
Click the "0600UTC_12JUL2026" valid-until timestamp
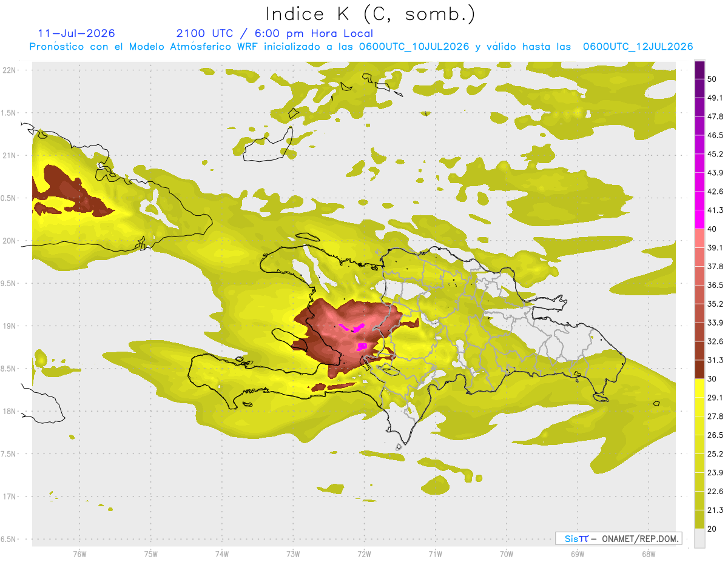[x=638, y=47]
